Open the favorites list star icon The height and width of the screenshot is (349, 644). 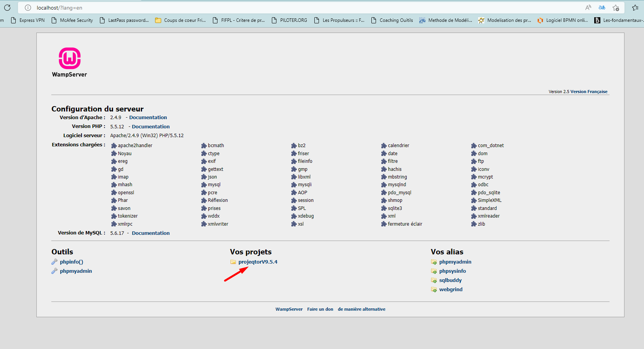tap(635, 8)
